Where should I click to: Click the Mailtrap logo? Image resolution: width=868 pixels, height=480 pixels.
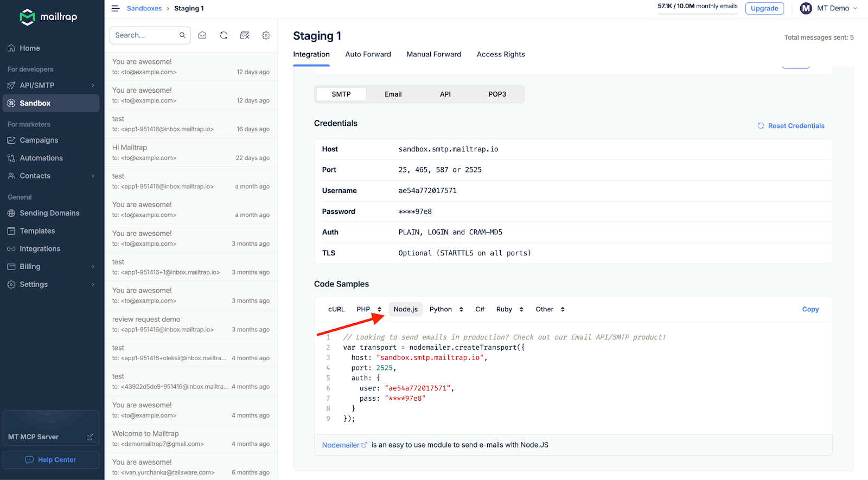48,17
